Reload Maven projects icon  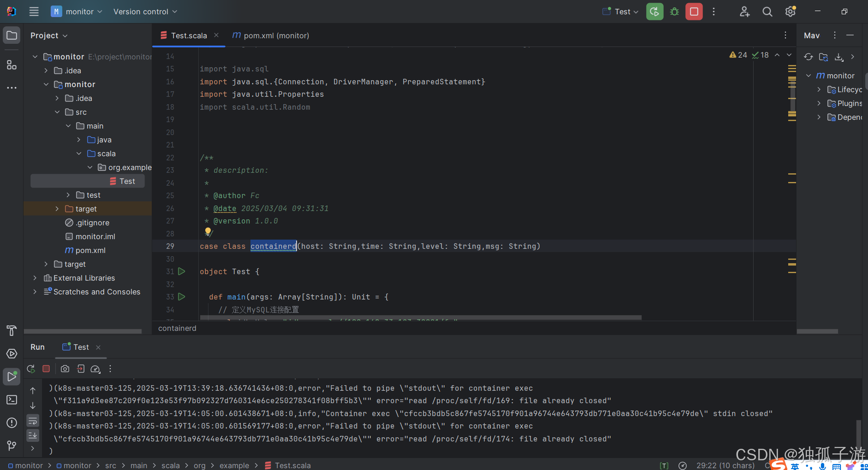point(809,57)
